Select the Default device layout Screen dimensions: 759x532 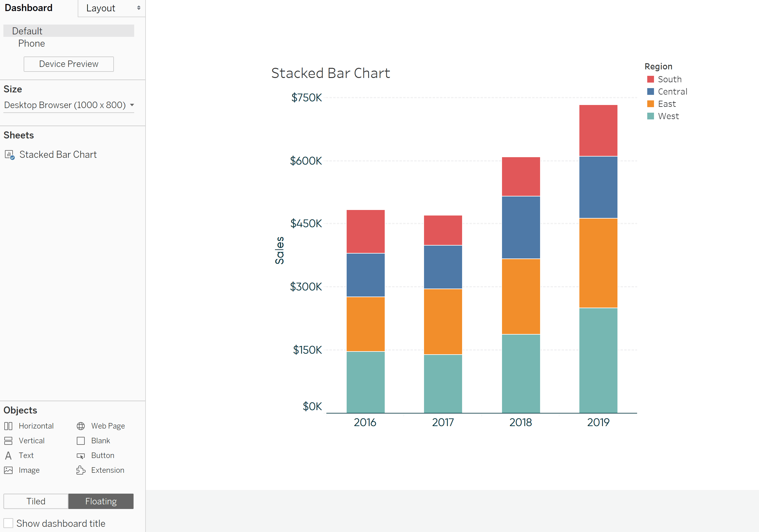pos(27,31)
